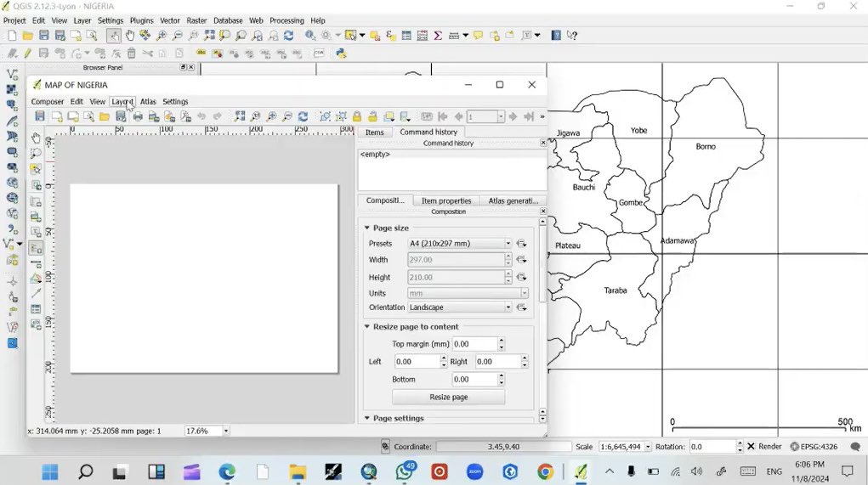Open layer labeling options icon
868x485 pixels.
[201, 54]
